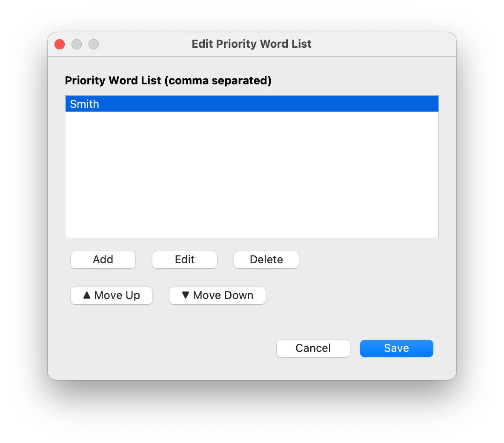Choose the blue Save button
504x443 pixels.
point(397,348)
